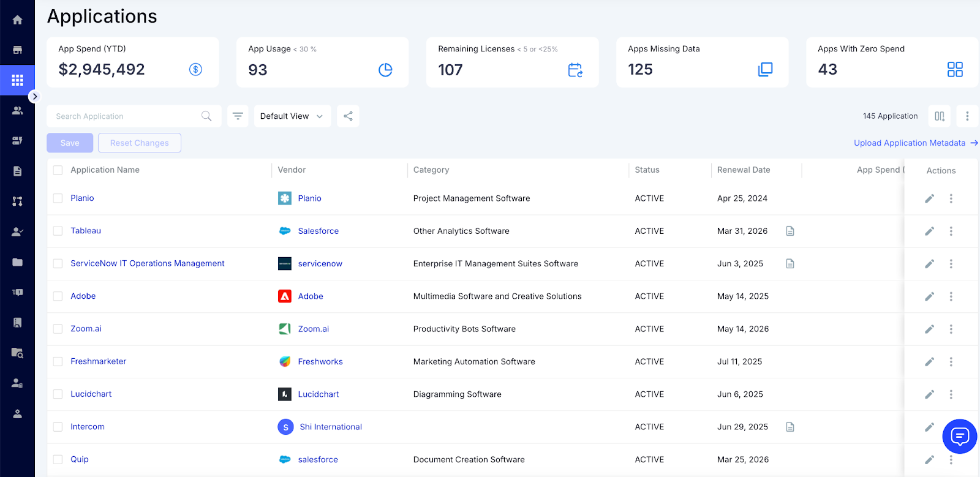Edit the Tableau row with pencil icon

(x=929, y=231)
